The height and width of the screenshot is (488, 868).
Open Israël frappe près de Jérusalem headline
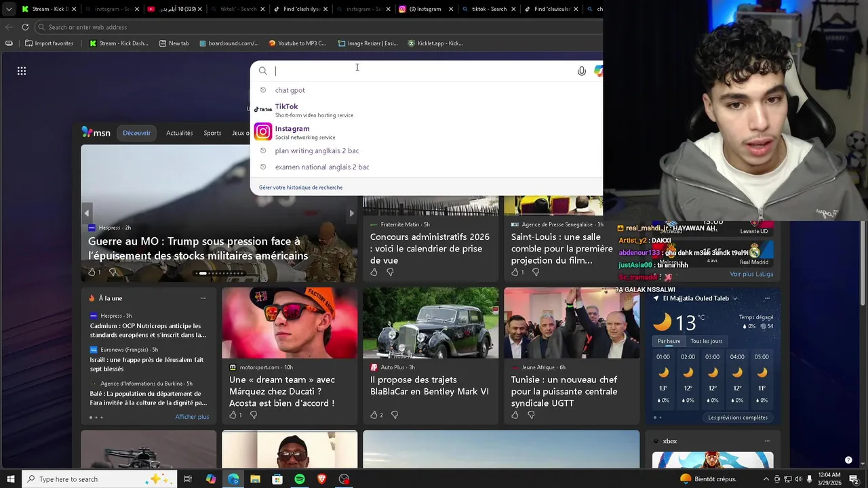coord(146,364)
